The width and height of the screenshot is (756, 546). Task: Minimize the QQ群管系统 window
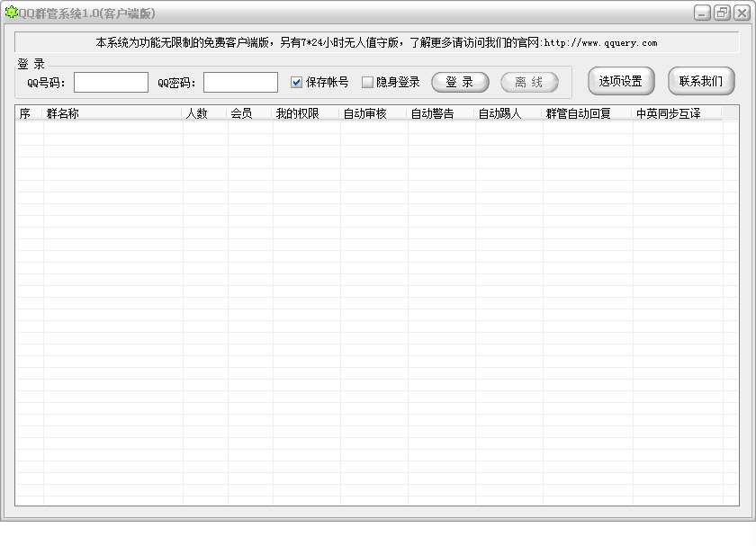[702, 13]
